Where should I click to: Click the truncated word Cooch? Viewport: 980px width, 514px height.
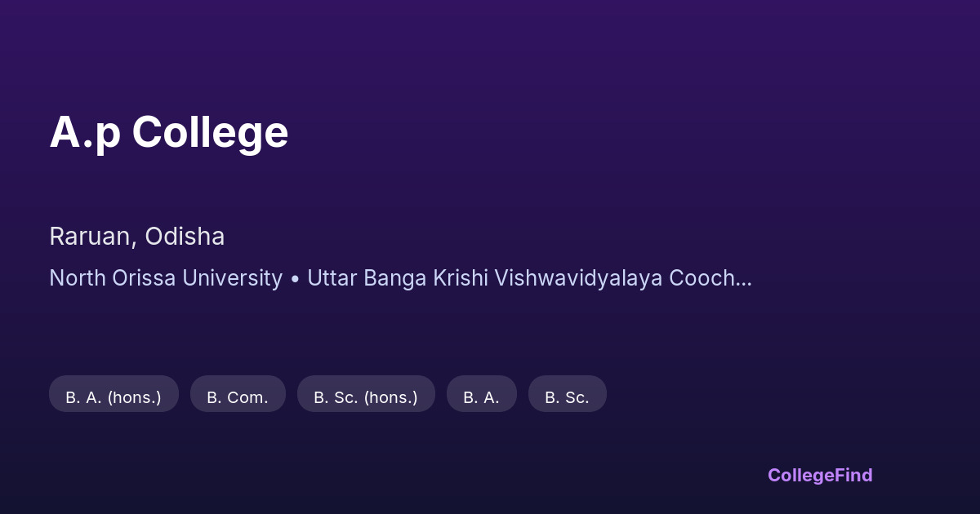coord(701,278)
